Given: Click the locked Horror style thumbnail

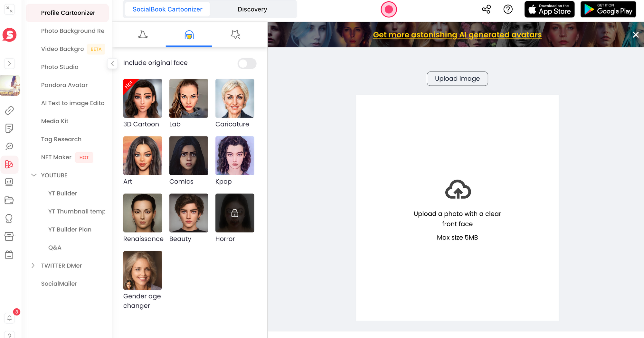Looking at the screenshot, I should point(235,213).
